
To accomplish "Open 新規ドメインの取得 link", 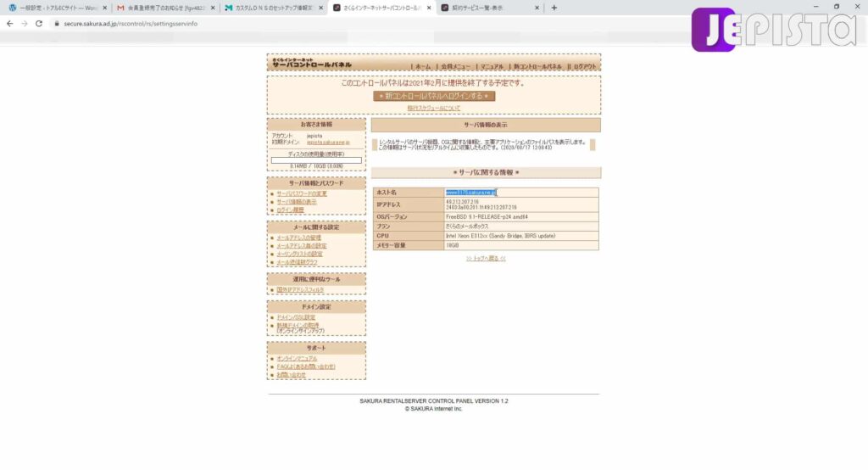I will pos(298,325).
